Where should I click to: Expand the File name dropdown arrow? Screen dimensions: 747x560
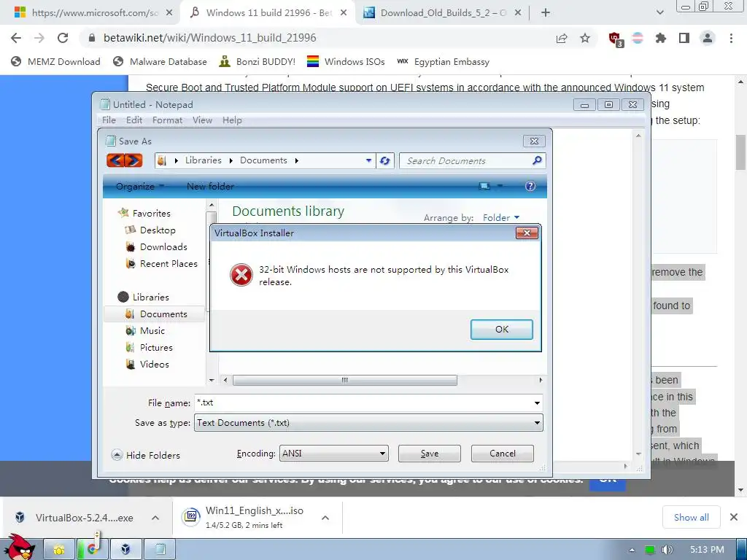pyautogui.click(x=537, y=402)
